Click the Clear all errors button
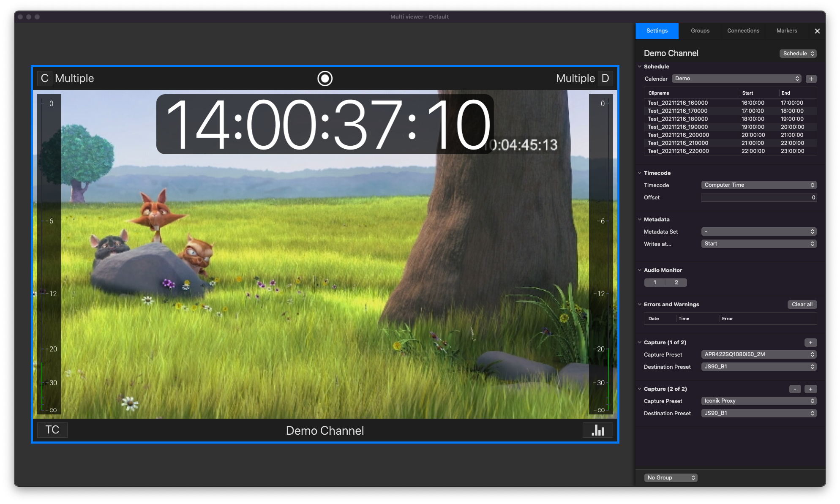 802,305
